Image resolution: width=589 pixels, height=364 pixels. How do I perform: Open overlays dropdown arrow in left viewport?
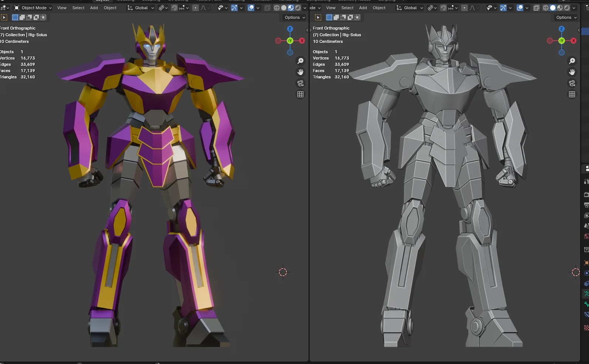(258, 8)
